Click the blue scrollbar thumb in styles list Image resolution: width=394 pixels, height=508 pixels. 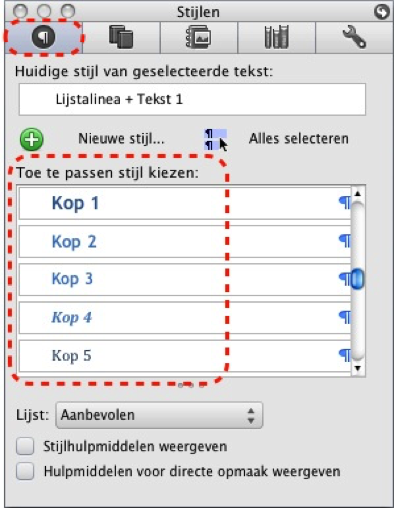pos(358,279)
